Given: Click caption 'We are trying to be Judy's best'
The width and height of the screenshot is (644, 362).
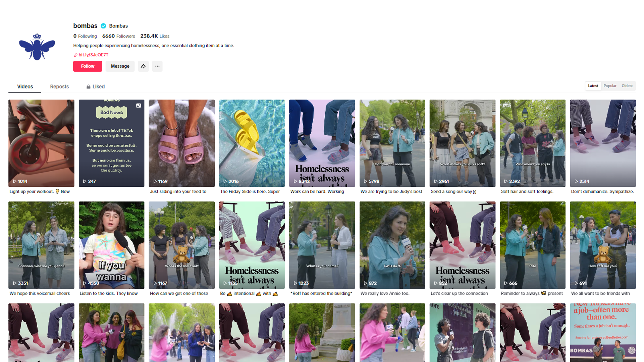Looking at the screenshot, I should (x=391, y=192).
